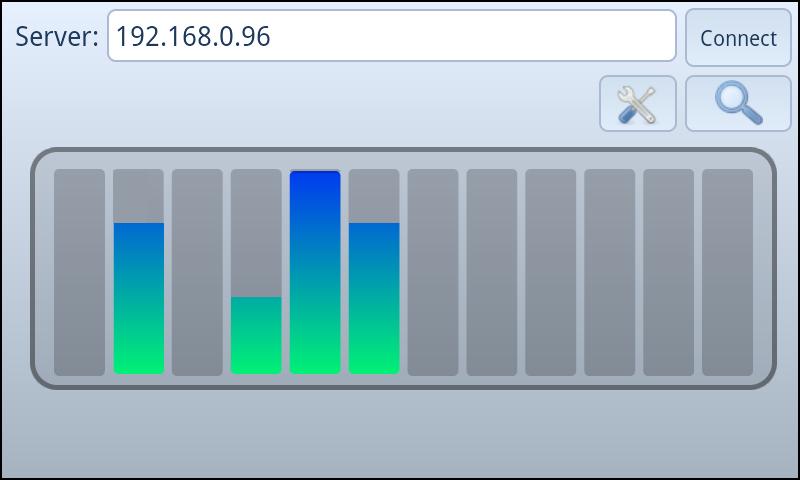The height and width of the screenshot is (480, 800).
Task: Click the eleventh bar, which is empty
Action: pos(668,272)
